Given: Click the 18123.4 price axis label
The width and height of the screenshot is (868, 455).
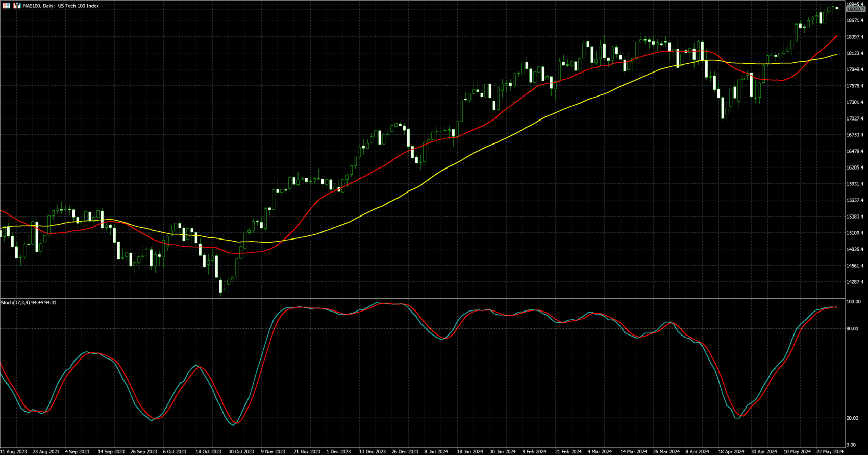Looking at the screenshot, I should (855, 53).
